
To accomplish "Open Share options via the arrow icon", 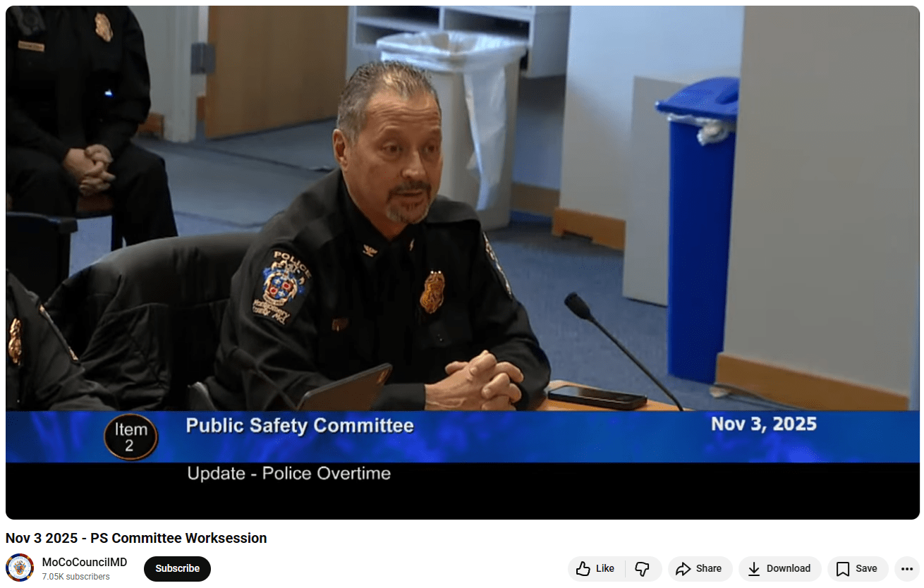I will 683,569.
